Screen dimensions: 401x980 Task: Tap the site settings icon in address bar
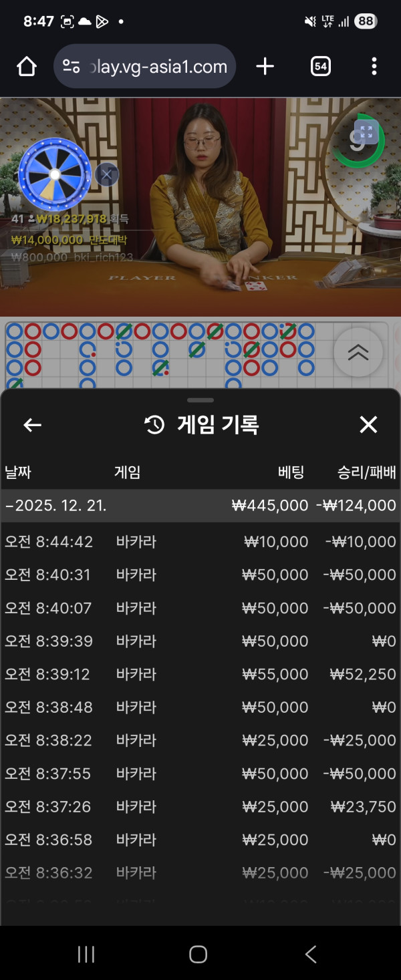point(71,66)
